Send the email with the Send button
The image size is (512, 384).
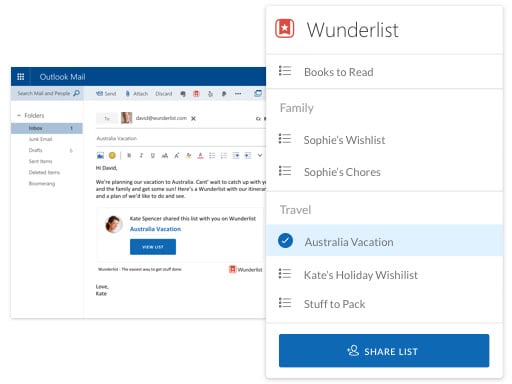(x=106, y=94)
